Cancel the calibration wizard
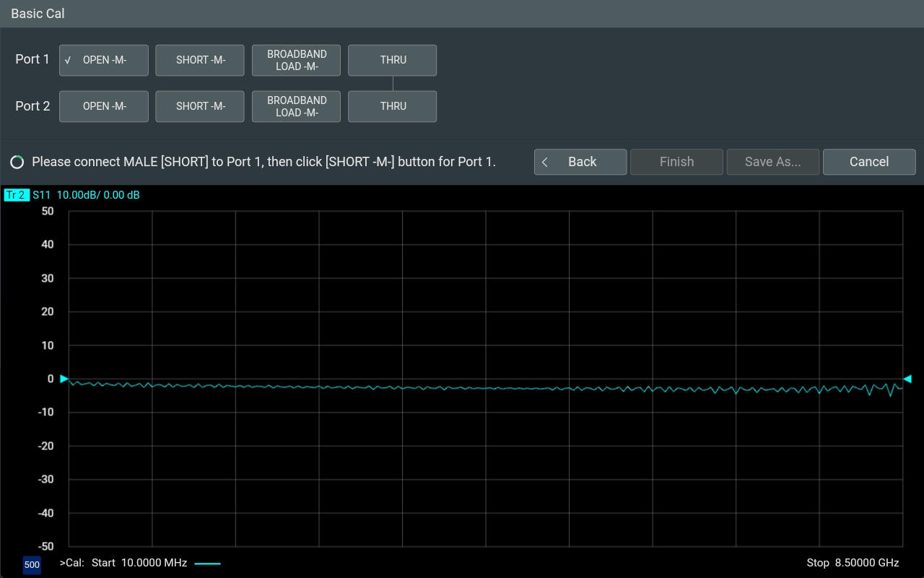924x578 pixels. pyautogui.click(x=869, y=162)
